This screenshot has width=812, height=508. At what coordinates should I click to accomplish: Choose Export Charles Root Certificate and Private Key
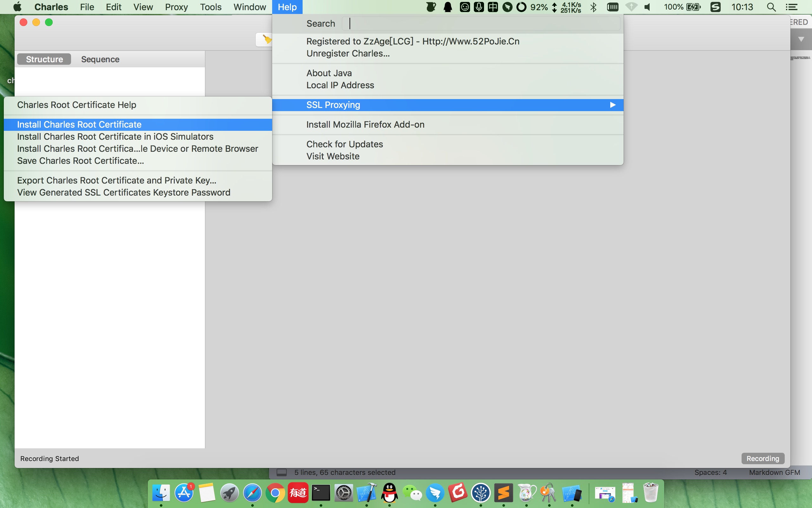click(x=138, y=180)
